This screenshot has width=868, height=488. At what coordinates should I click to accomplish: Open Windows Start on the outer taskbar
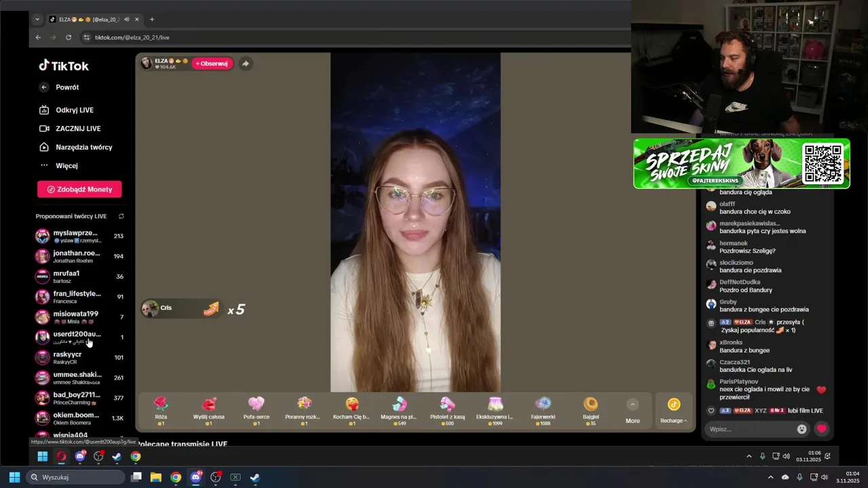click(14, 477)
